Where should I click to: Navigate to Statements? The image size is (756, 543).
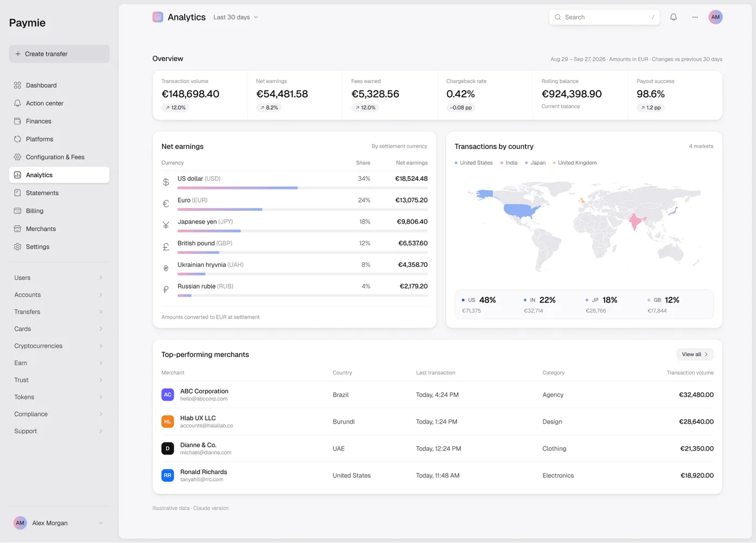coord(59,193)
